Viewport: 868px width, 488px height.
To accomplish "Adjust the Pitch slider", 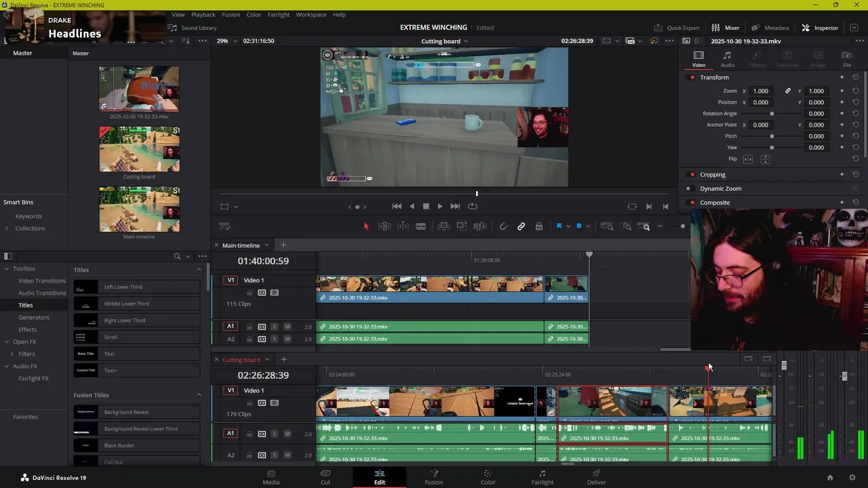I will pyautogui.click(x=772, y=136).
